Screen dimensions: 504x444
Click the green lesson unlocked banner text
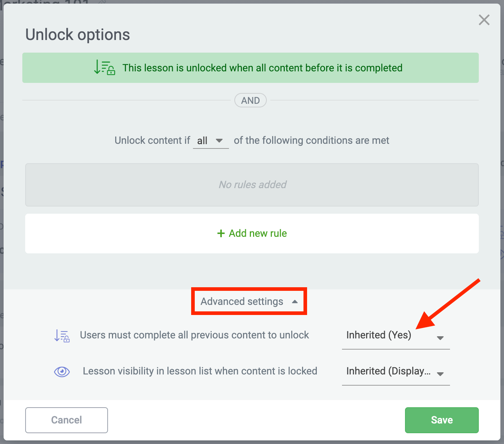(x=262, y=68)
